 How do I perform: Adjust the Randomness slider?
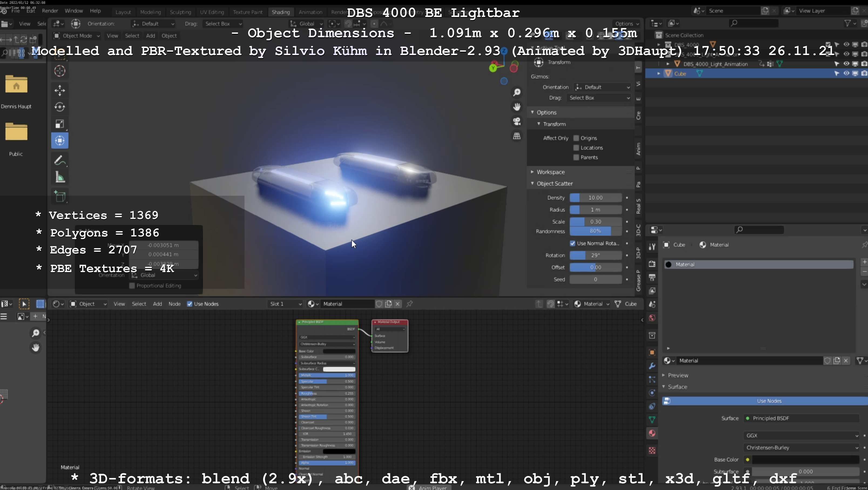[595, 231]
